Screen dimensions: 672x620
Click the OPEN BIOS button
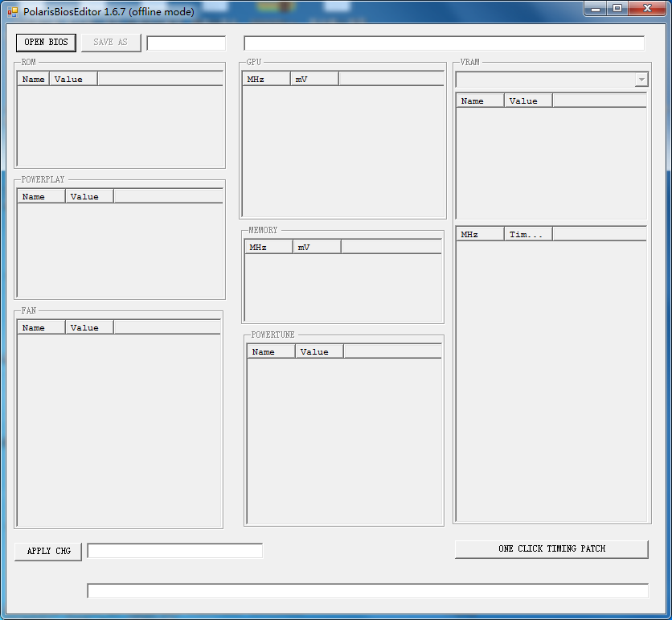pos(46,43)
